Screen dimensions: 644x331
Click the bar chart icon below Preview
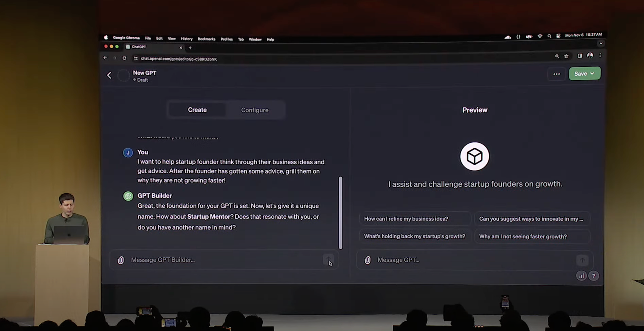point(581,276)
